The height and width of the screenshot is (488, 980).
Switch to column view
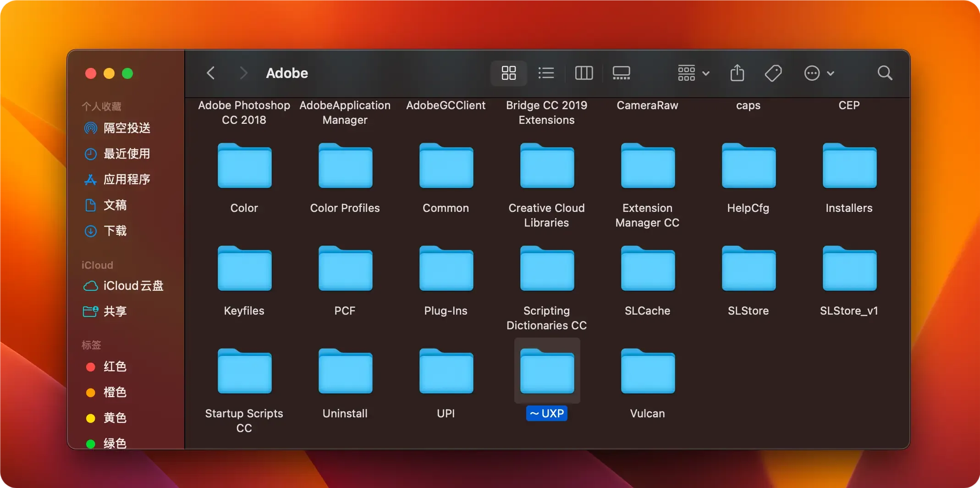(x=584, y=73)
